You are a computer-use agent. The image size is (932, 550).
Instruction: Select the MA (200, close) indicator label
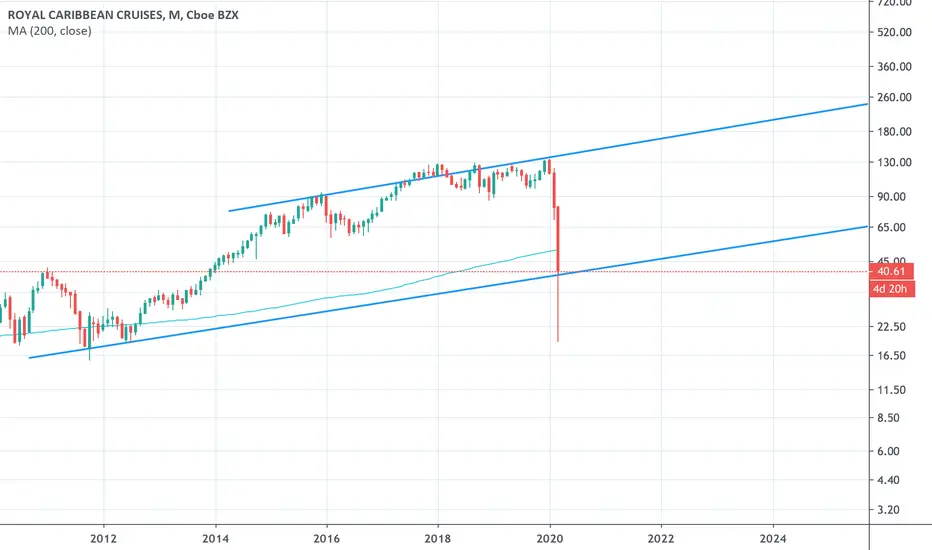[x=49, y=31]
